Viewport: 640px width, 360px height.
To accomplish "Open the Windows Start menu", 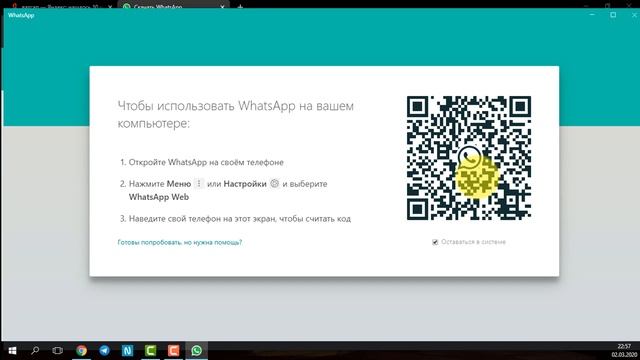I will click(x=12, y=351).
